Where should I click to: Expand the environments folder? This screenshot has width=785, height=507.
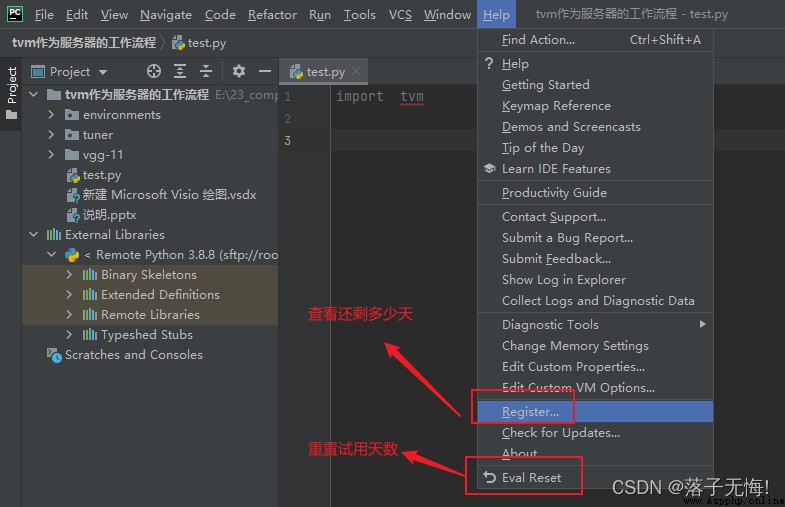click(51, 115)
